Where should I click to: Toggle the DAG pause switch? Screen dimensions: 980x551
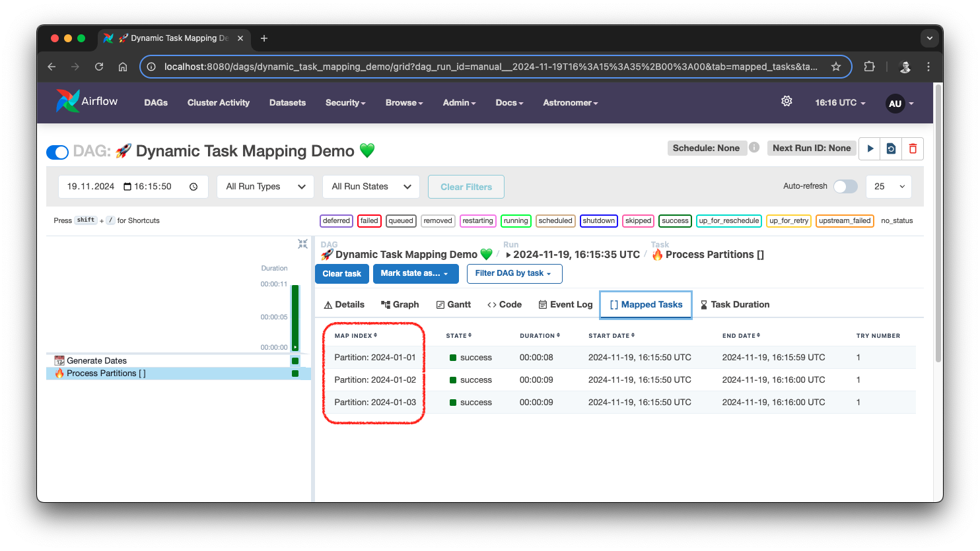pos(57,152)
